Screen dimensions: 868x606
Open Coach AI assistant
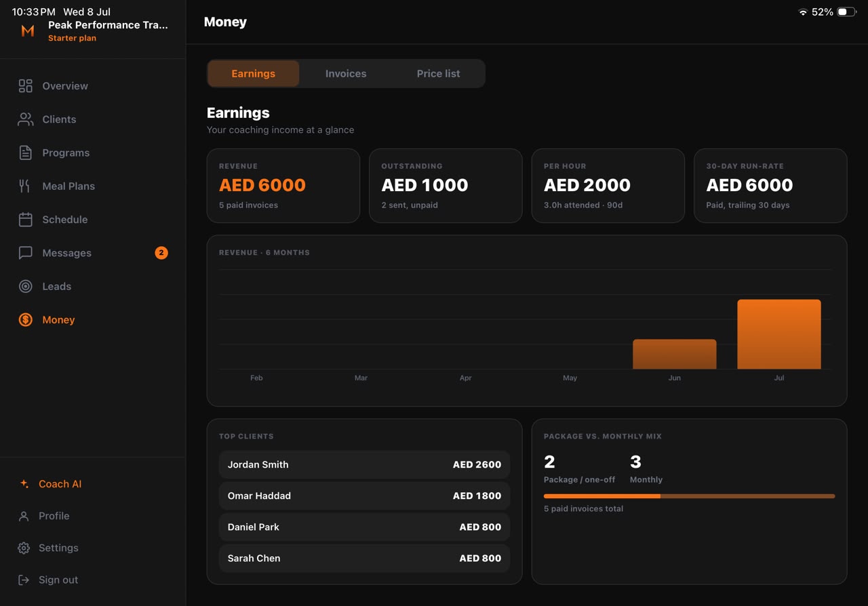93,484
